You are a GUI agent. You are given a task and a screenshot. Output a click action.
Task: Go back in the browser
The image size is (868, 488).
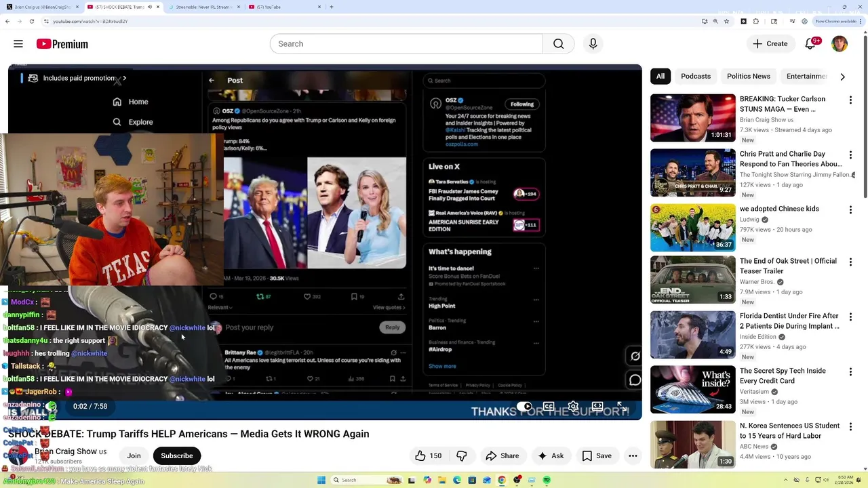7,21
